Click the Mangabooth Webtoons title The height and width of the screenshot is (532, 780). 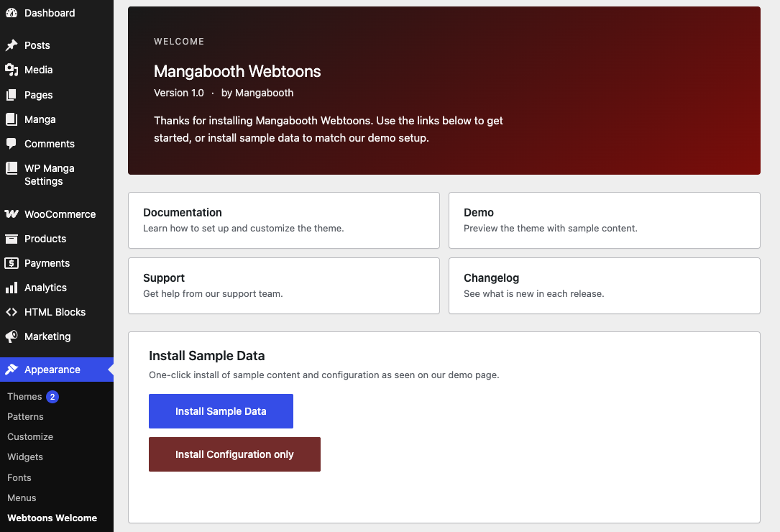(237, 71)
